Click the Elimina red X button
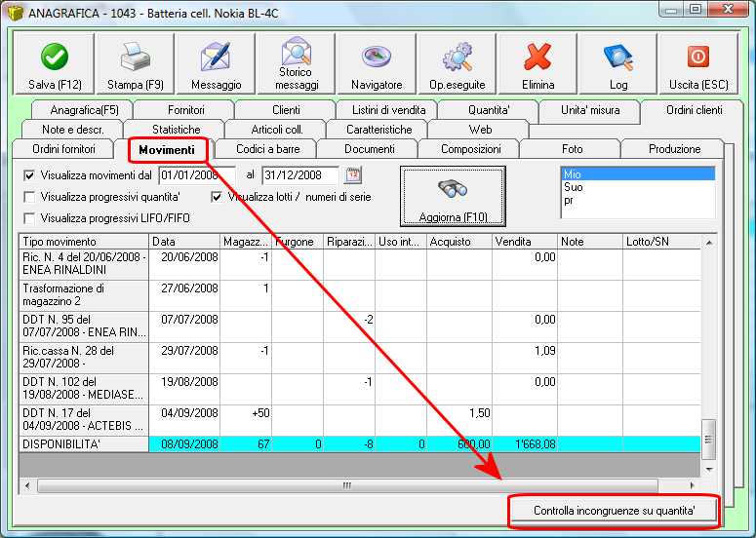Viewport: 756px width, 538px height. (x=537, y=63)
